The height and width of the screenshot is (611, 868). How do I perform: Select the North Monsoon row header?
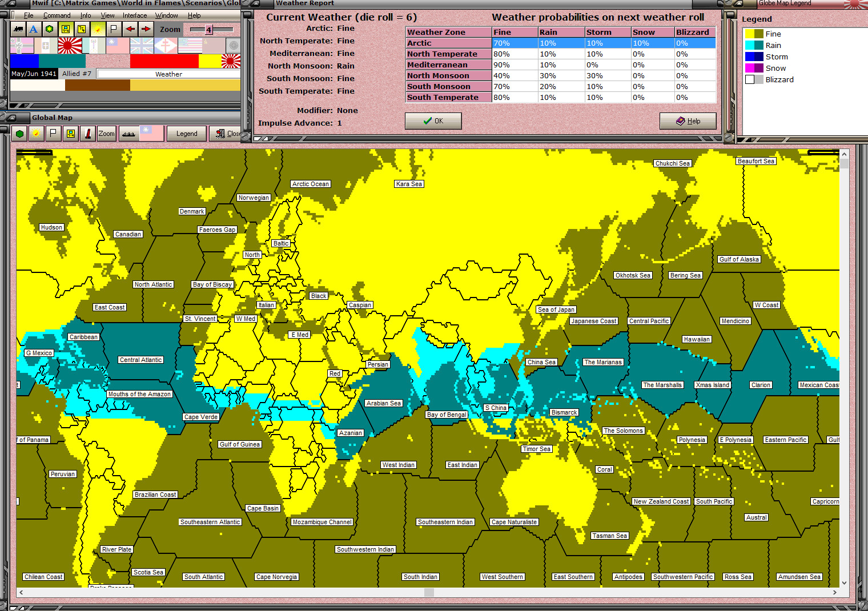point(449,75)
